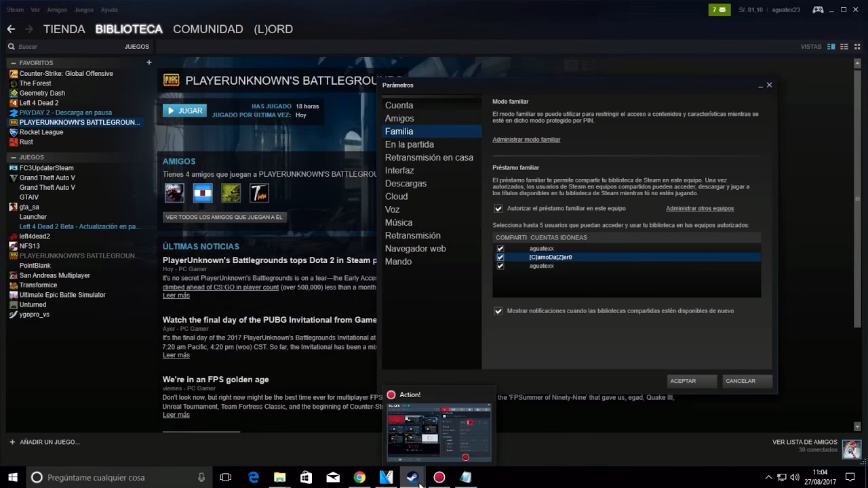Click AÑADIR UN JUEGO
Viewport: 868px width, 488px height.
(x=45, y=442)
